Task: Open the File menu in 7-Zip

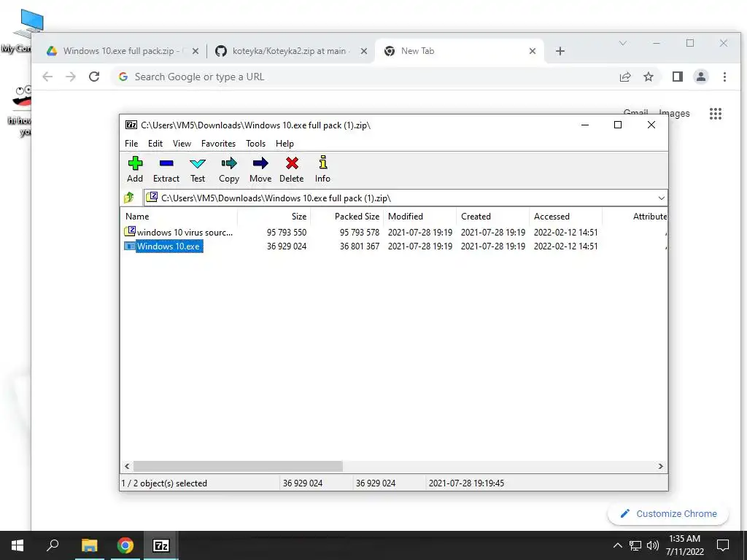Action: tap(131, 144)
